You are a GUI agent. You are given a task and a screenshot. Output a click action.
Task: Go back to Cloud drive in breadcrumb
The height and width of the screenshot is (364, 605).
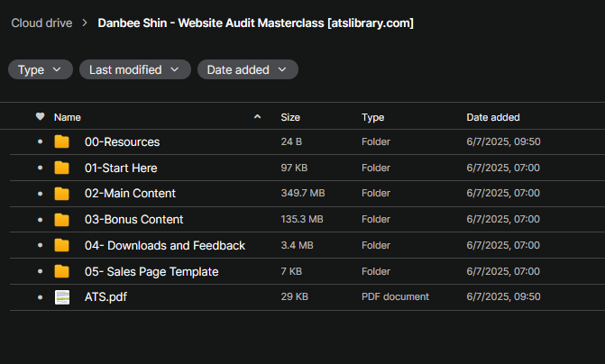click(x=41, y=23)
